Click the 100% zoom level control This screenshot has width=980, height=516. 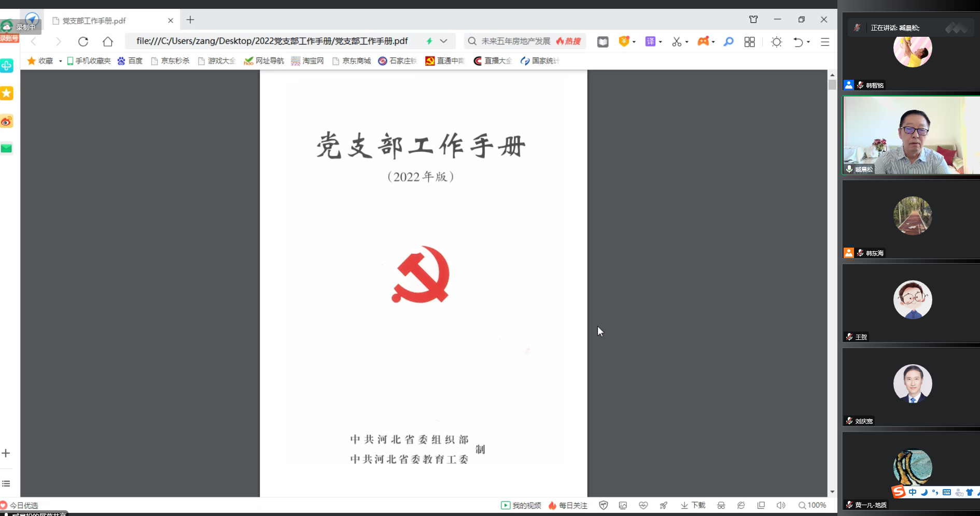tap(812, 505)
